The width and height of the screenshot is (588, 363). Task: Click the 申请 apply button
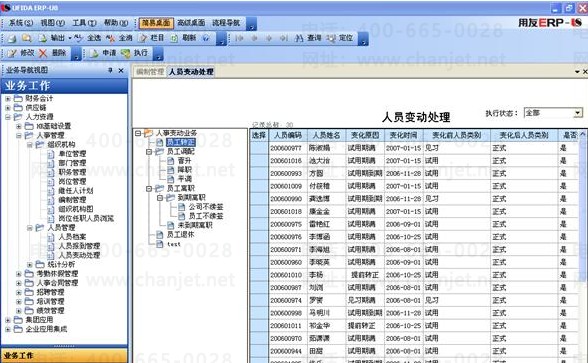103,53
